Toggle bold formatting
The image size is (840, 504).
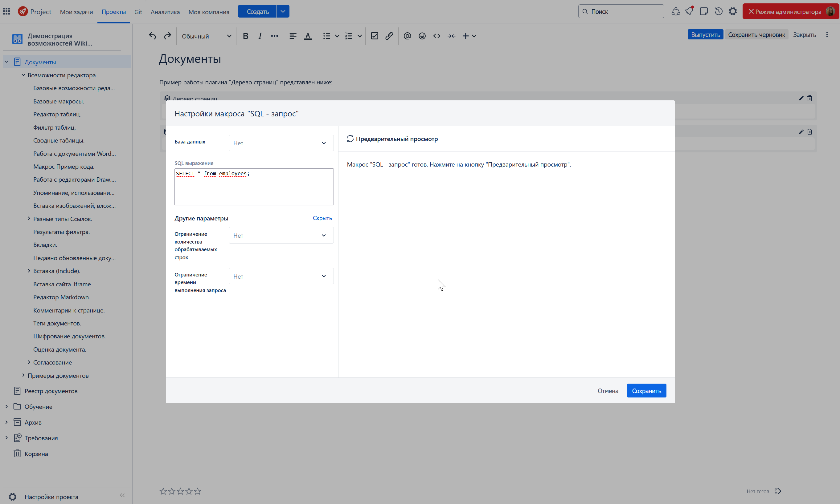pos(245,36)
